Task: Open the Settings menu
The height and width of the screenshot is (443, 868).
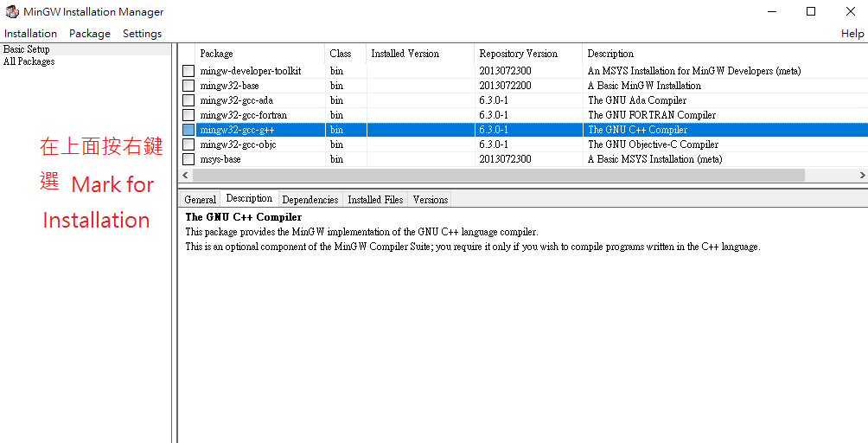Action: (143, 34)
